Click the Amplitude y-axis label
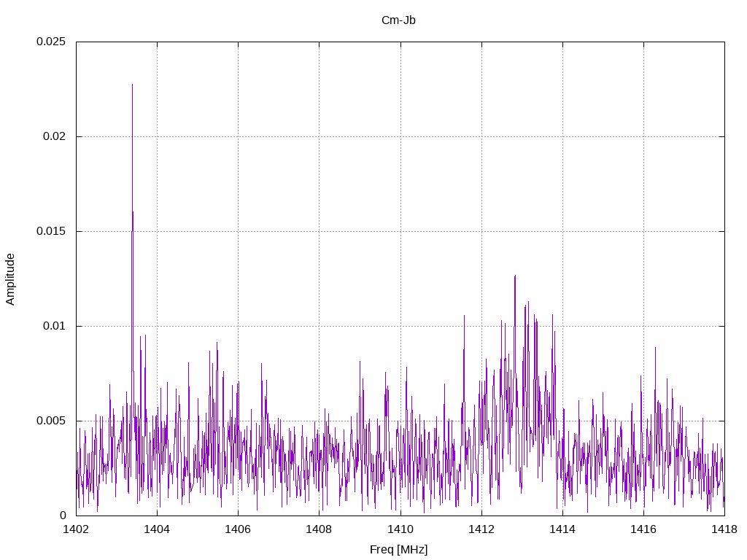The width and height of the screenshot is (747, 560). point(10,279)
